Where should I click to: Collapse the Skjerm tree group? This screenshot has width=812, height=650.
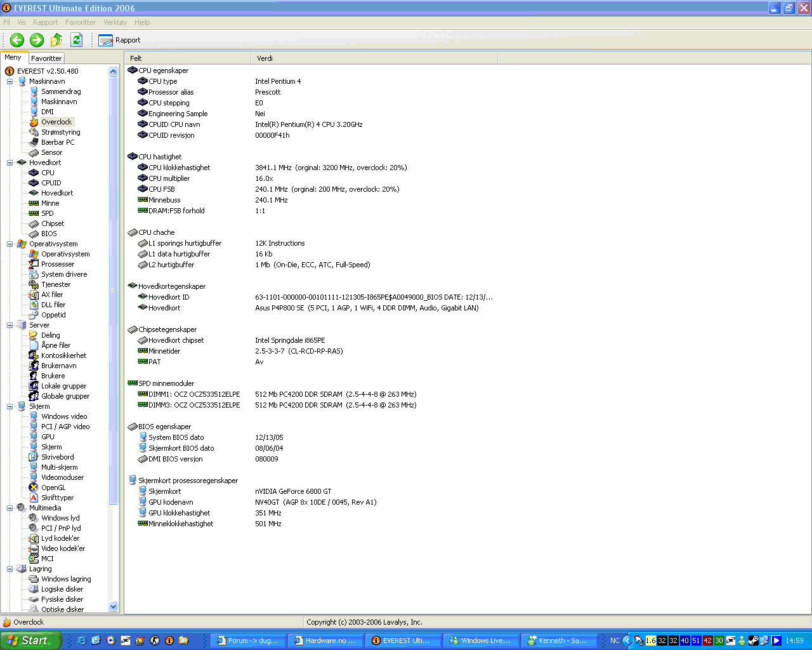(10, 406)
